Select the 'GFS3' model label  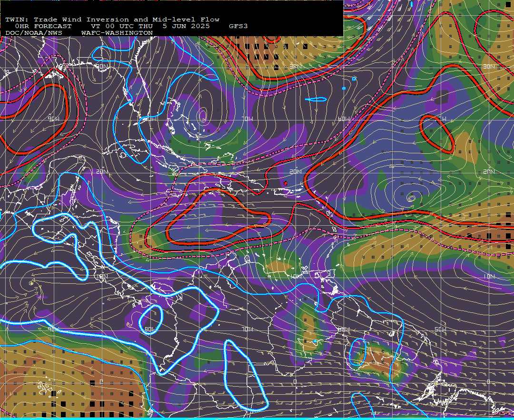point(238,26)
